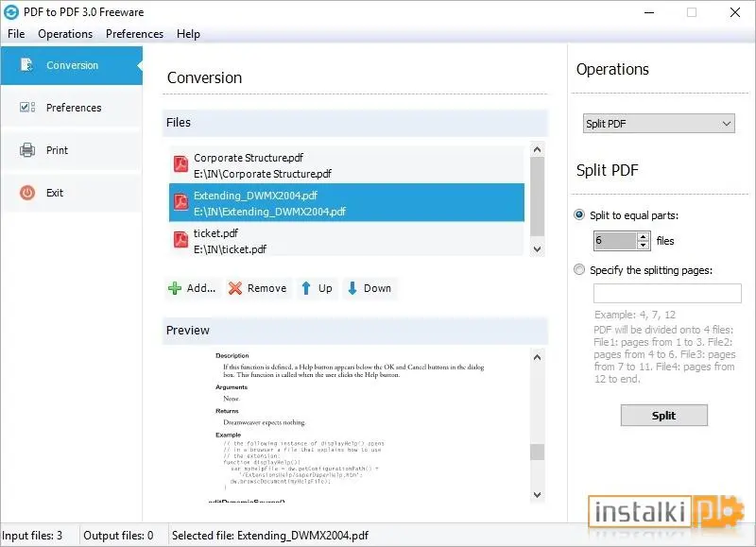
Task: Select Specify the splitting pages radio button
Action: (579, 269)
